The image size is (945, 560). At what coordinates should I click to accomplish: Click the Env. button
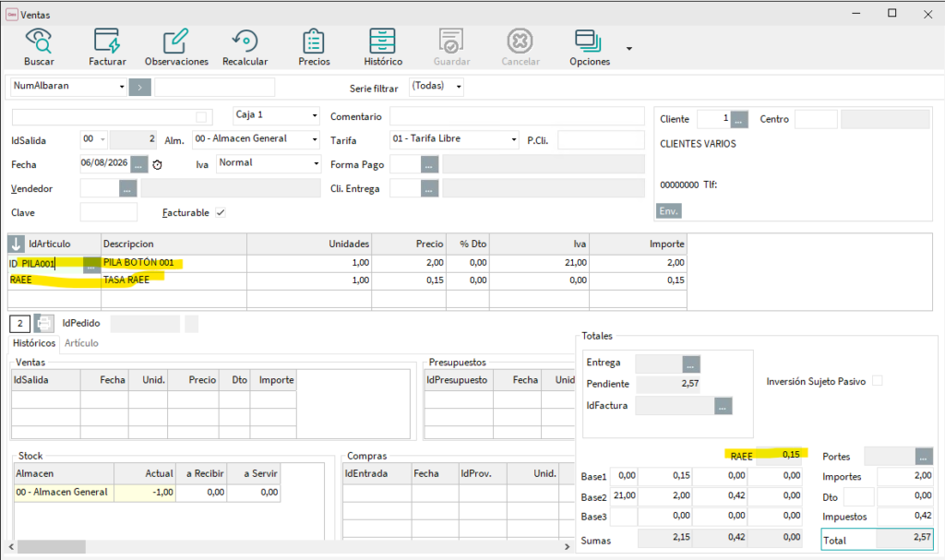point(668,211)
